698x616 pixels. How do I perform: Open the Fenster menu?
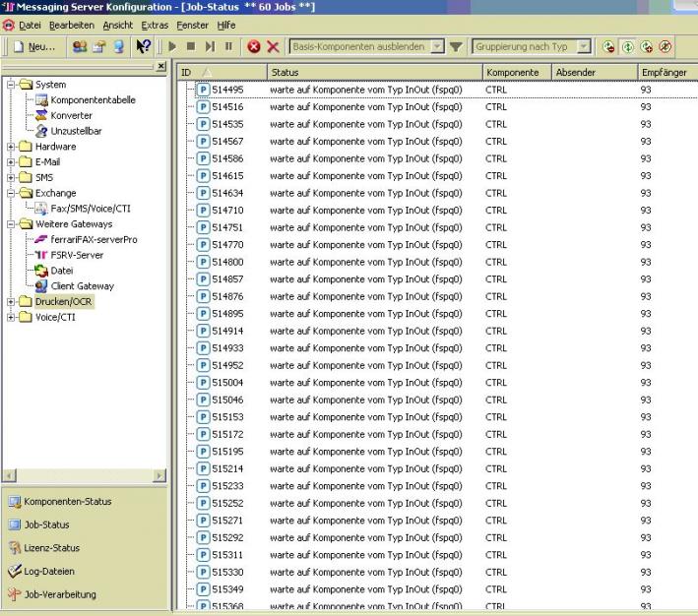click(x=192, y=25)
